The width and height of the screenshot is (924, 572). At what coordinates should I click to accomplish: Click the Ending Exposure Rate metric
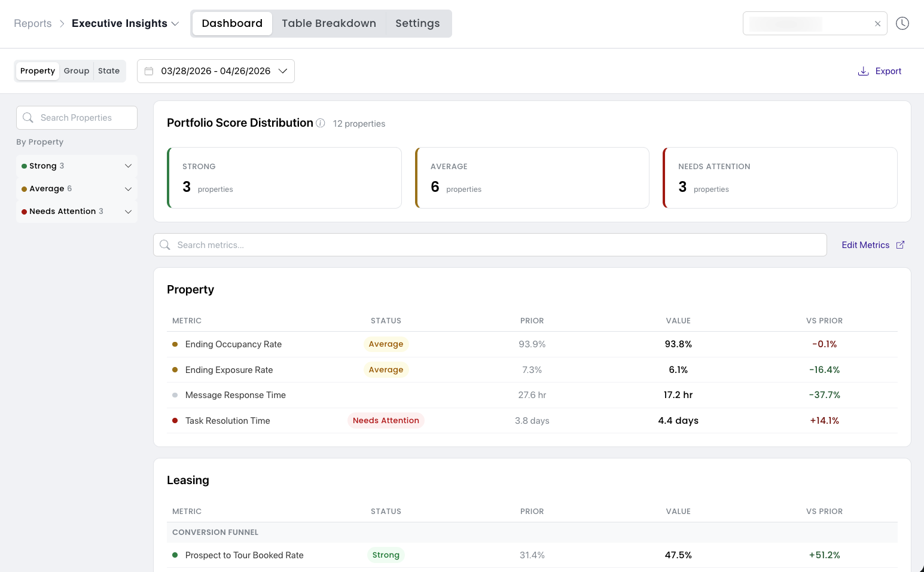[229, 370]
